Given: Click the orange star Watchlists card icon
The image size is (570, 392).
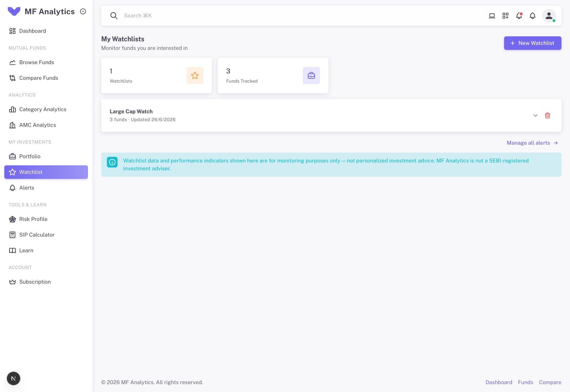Looking at the screenshot, I should pos(195,76).
